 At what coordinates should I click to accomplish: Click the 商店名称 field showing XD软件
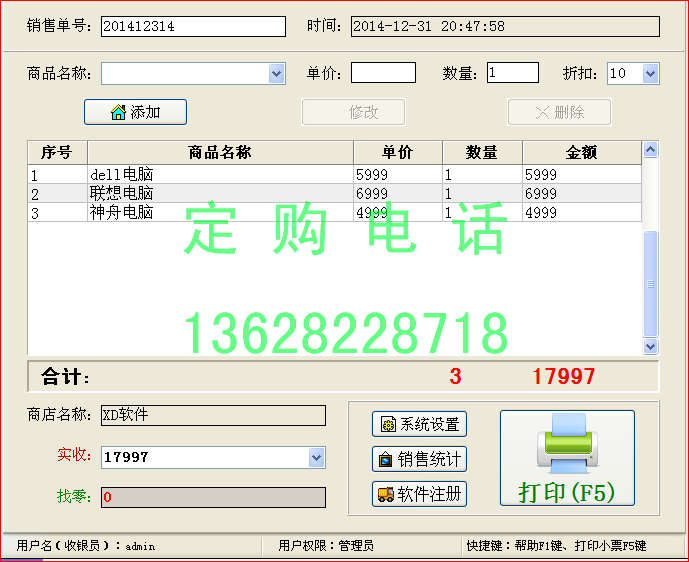pyautogui.click(x=214, y=415)
